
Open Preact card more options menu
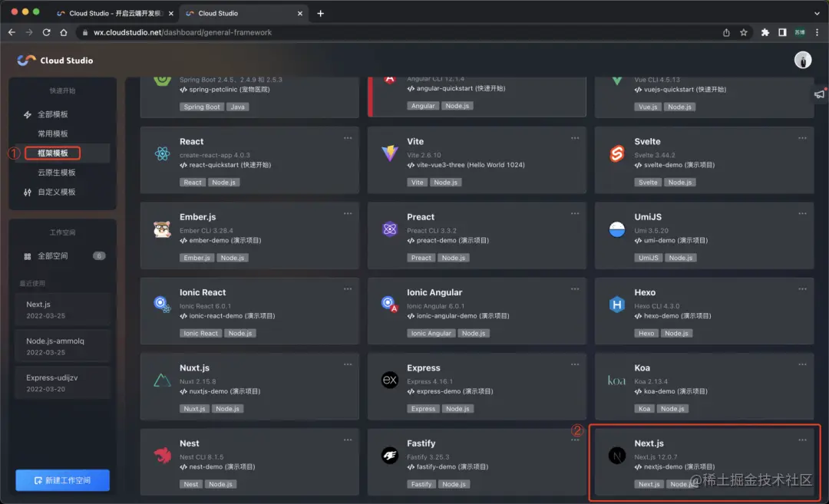pos(575,213)
